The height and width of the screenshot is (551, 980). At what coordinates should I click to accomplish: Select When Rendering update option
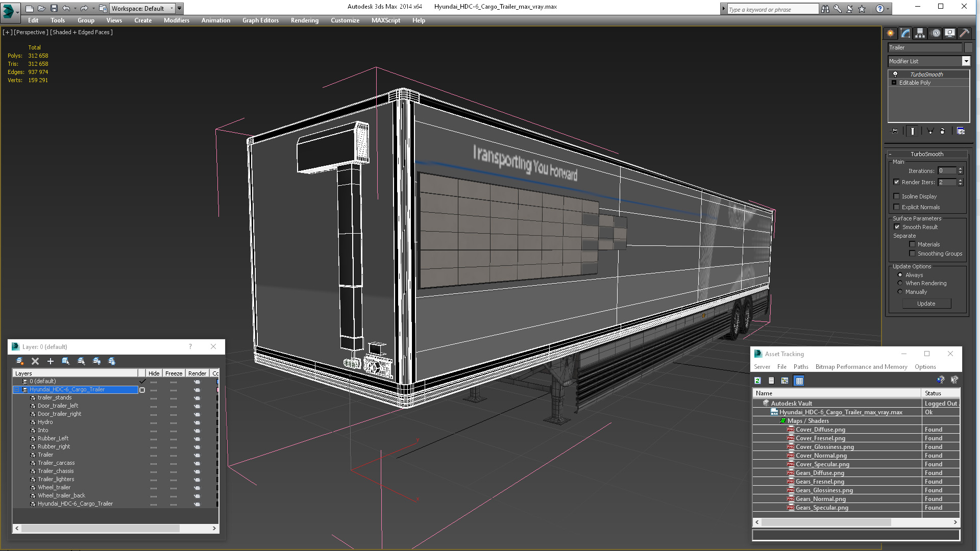900,283
